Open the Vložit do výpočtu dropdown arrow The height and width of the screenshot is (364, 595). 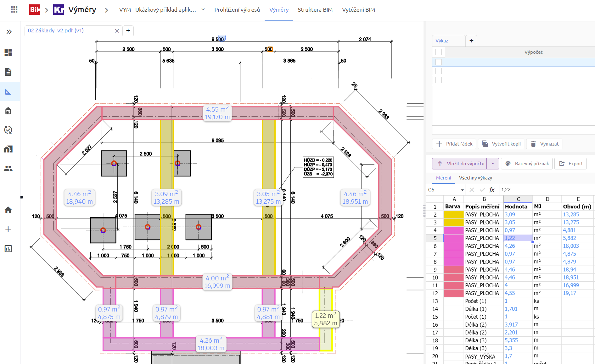(x=493, y=164)
